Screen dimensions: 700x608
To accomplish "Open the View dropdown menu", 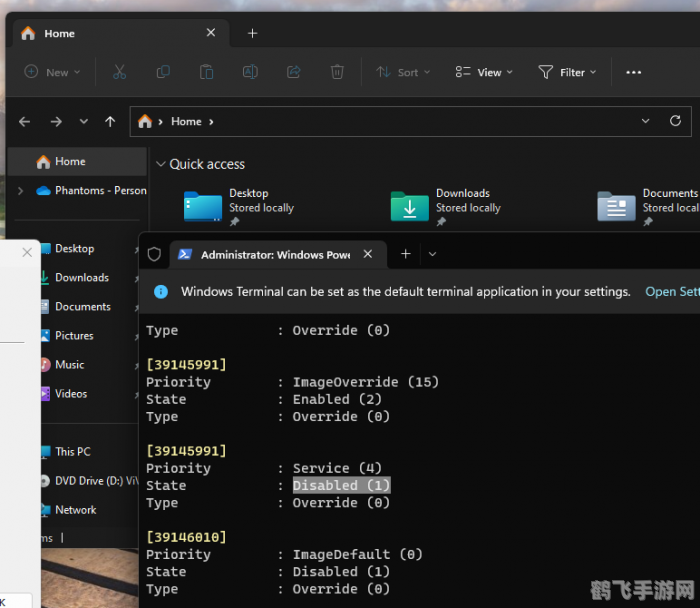I will pos(484,72).
